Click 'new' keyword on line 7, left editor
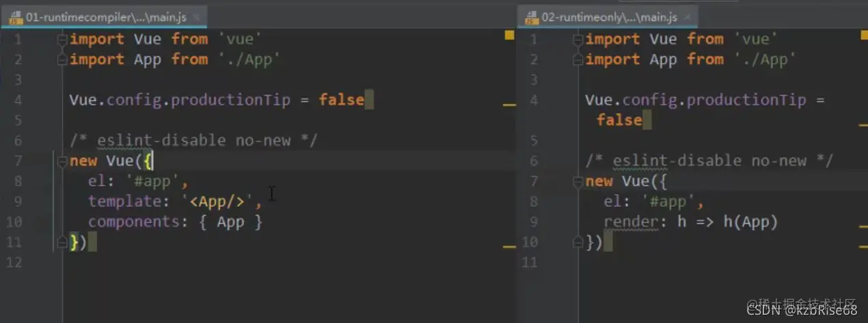 click(83, 161)
